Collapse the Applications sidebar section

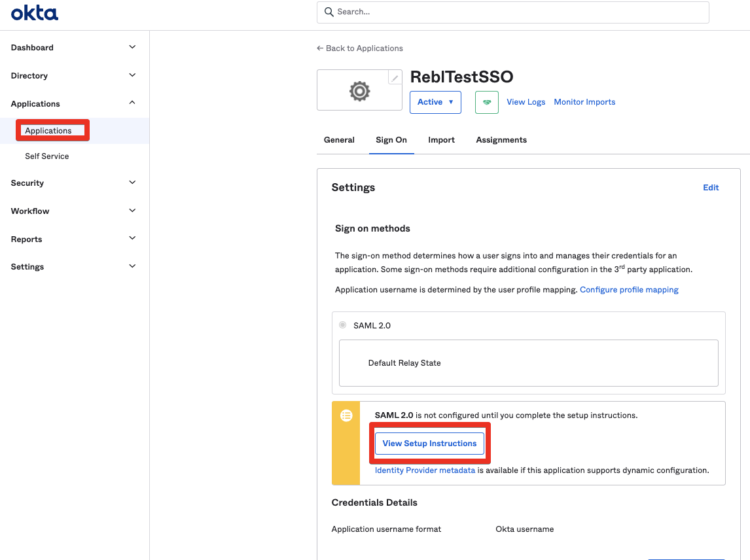coord(74,104)
